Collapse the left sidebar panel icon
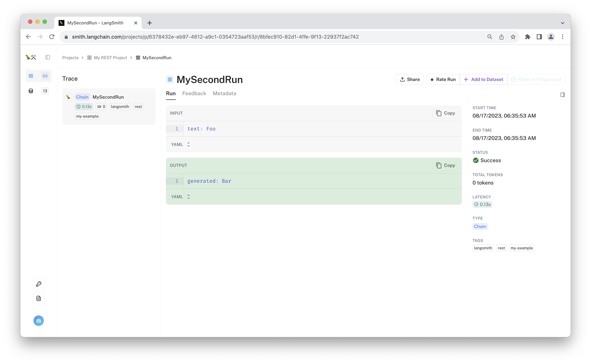 tap(48, 57)
